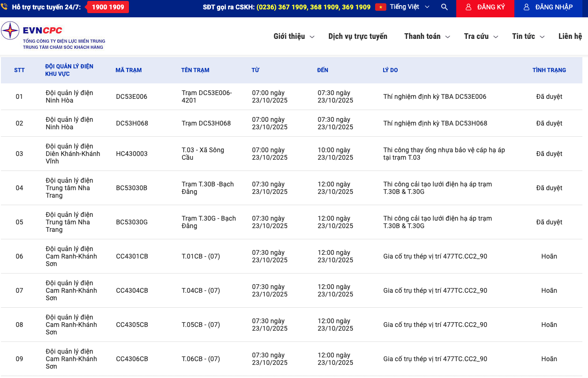
Task: Click the user icon beside ĐĂNG NHẬP
Action: click(527, 7)
